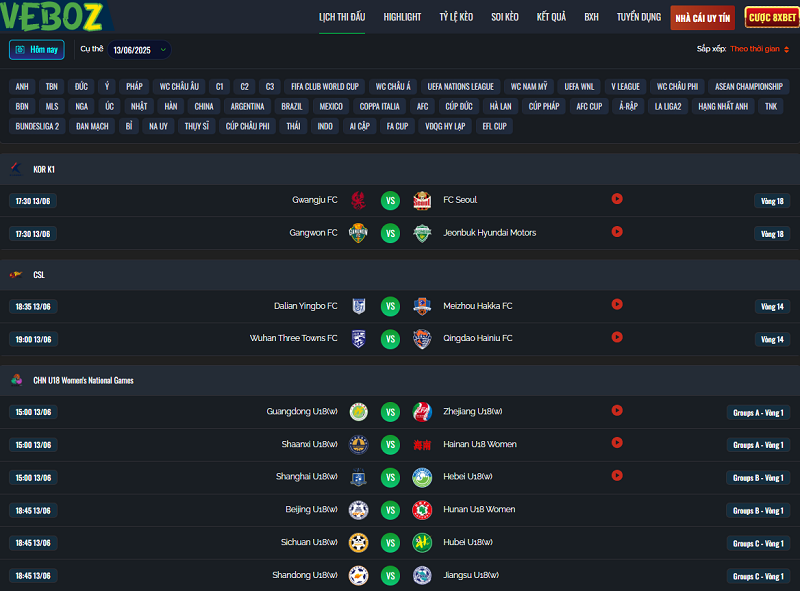
Task: Play live stream for Shaanxi U18(w) match
Action: point(617,442)
